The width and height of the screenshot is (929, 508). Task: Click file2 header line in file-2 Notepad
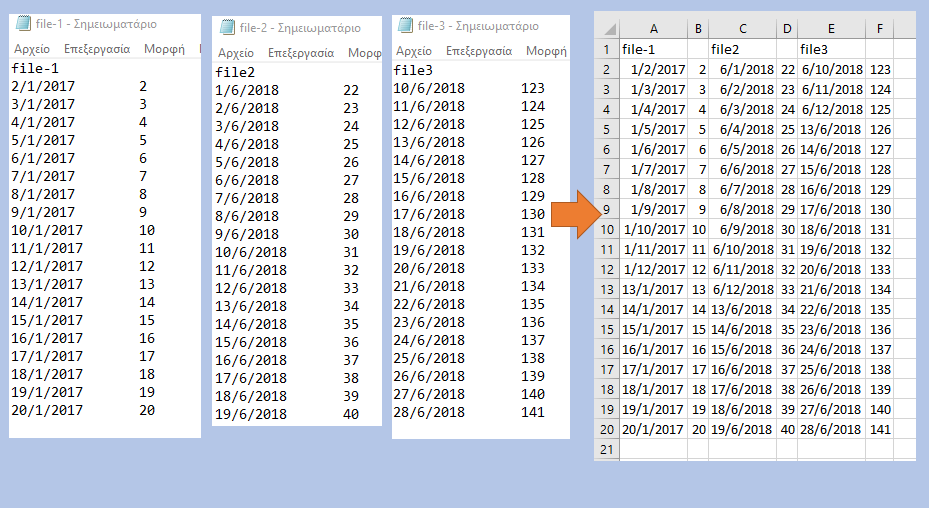235,72
